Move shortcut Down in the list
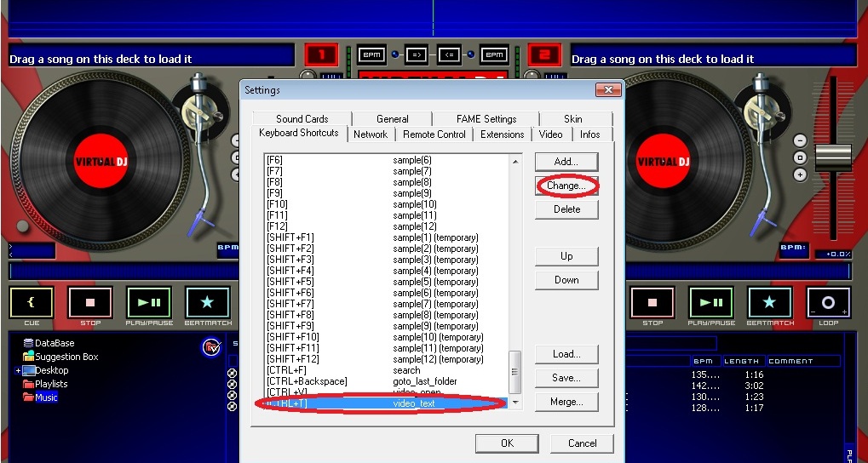Screen dimensions: 868x463 566,280
